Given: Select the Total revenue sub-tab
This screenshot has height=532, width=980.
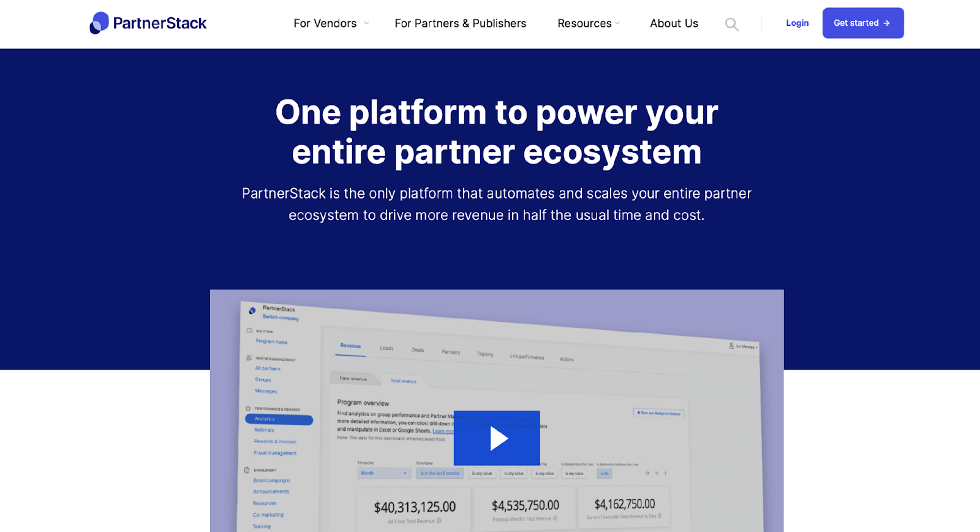Looking at the screenshot, I should point(404,381).
